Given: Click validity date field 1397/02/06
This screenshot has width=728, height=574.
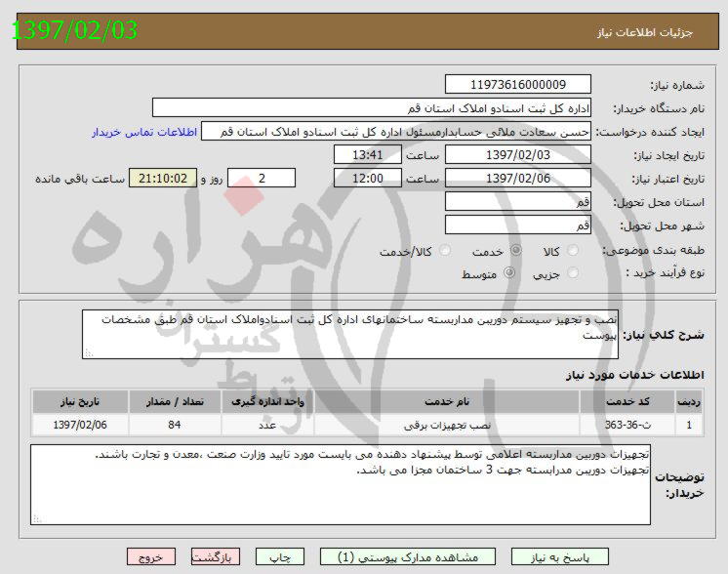Looking at the screenshot, I should (517, 178).
